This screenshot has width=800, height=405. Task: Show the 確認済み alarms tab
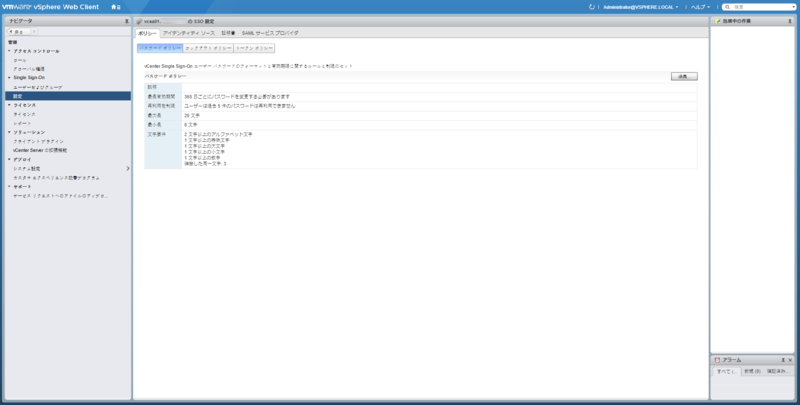pyautogui.click(x=778, y=371)
